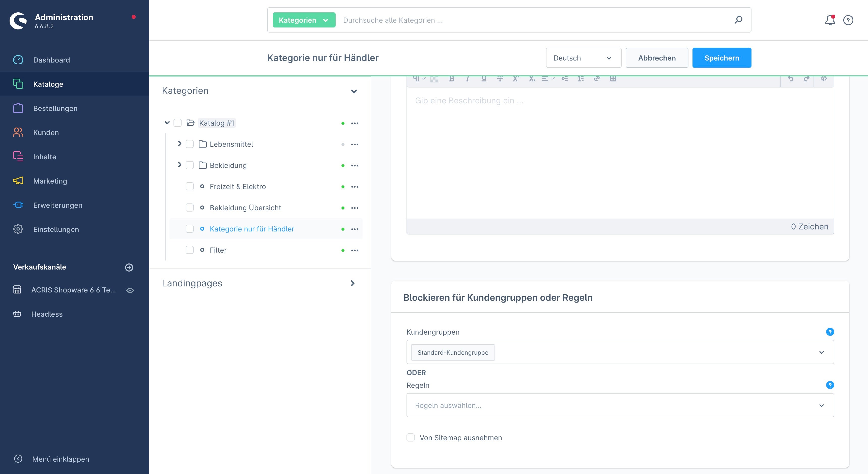Select the Lebensmittel category
This screenshot has height=474, width=868.
(231, 144)
